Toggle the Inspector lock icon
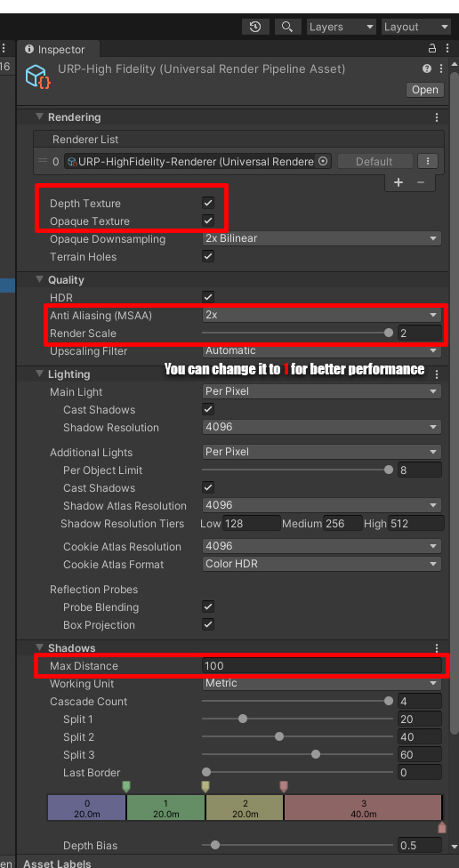 coord(432,49)
